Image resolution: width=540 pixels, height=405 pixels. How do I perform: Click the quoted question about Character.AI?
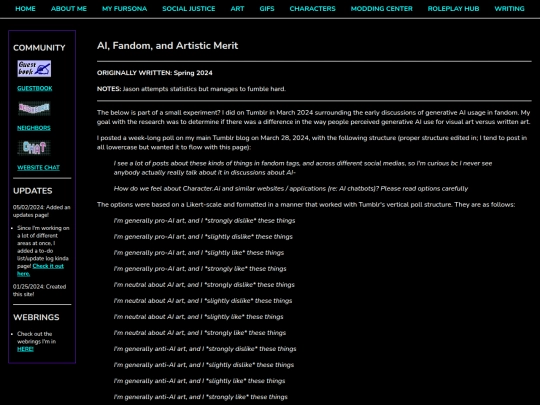point(291,189)
